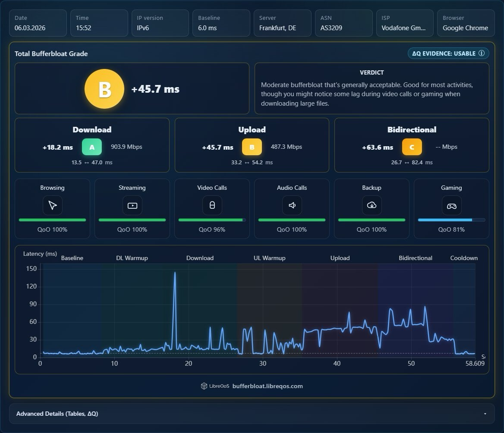This screenshot has width=504, height=433.
Task: Click the Advanced Details dropdown arrow
Action: [x=485, y=414]
